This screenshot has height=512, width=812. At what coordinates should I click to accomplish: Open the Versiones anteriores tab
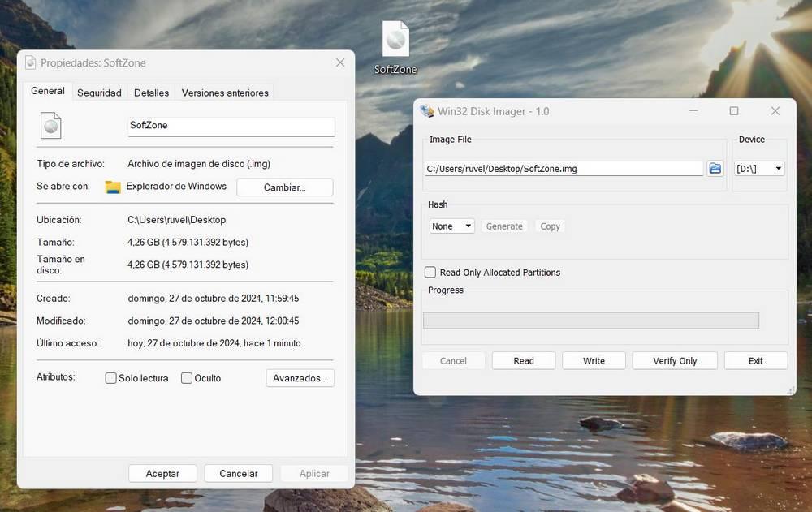click(x=225, y=93)
